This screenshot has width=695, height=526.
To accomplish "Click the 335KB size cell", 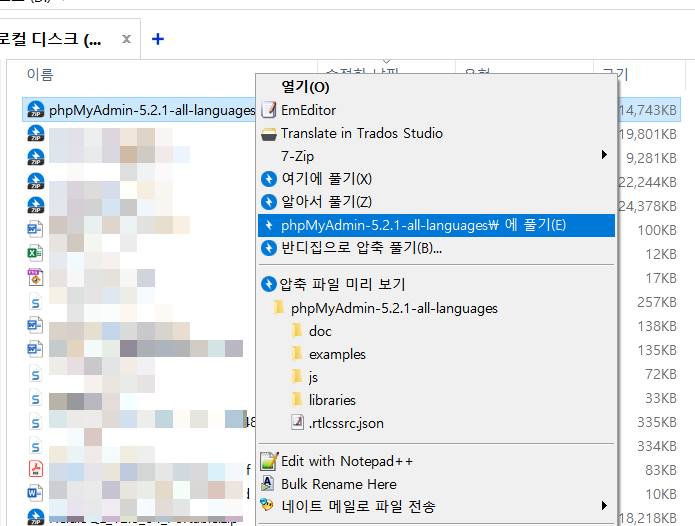I will (x=657, y=422).
